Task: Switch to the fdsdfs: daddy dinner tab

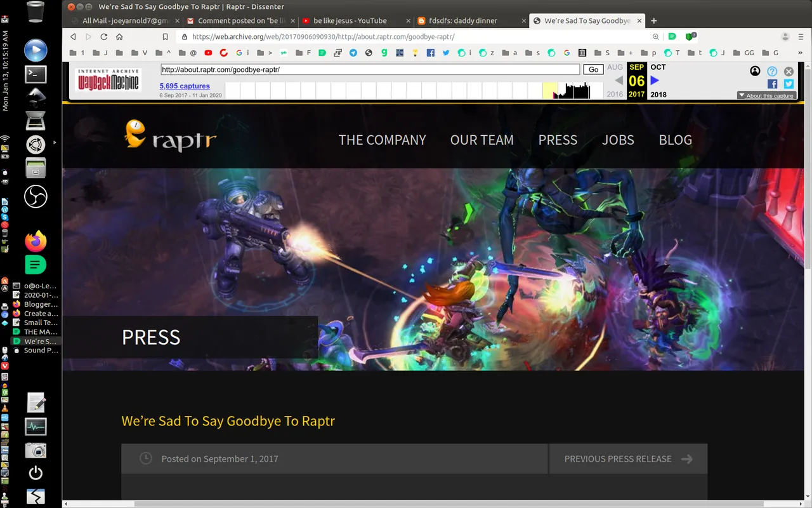Action: tap(471, 20)
